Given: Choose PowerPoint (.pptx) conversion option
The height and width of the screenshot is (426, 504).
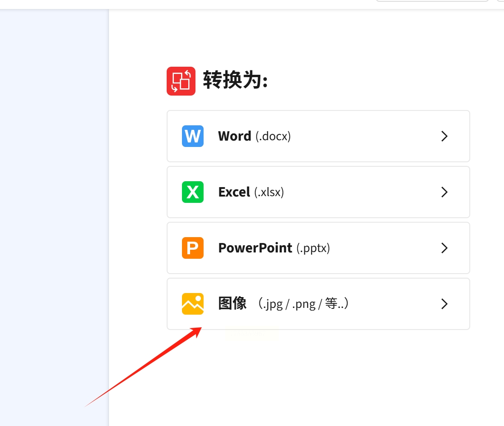Looking at the screenshot, I should (318, 248).
